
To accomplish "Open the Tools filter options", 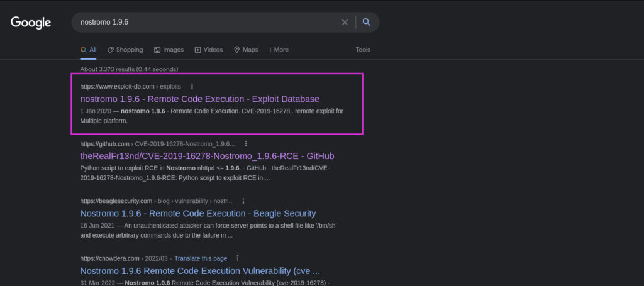I will click(x=363, y=50).
